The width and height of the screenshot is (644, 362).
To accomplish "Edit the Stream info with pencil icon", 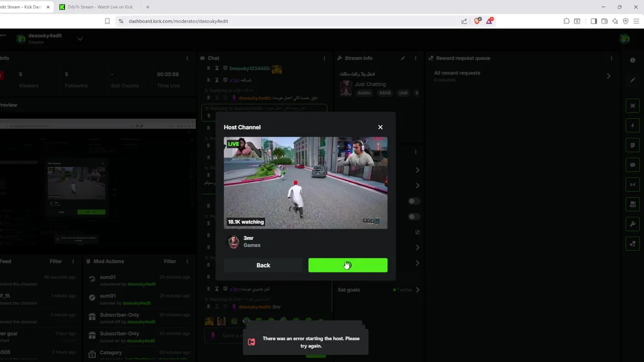I will (403, 58).
